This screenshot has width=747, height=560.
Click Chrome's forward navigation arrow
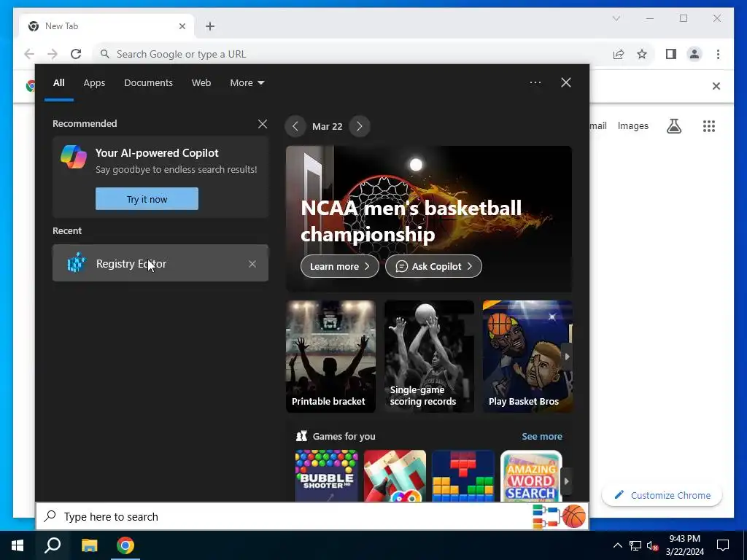click(x=53, y=54)
